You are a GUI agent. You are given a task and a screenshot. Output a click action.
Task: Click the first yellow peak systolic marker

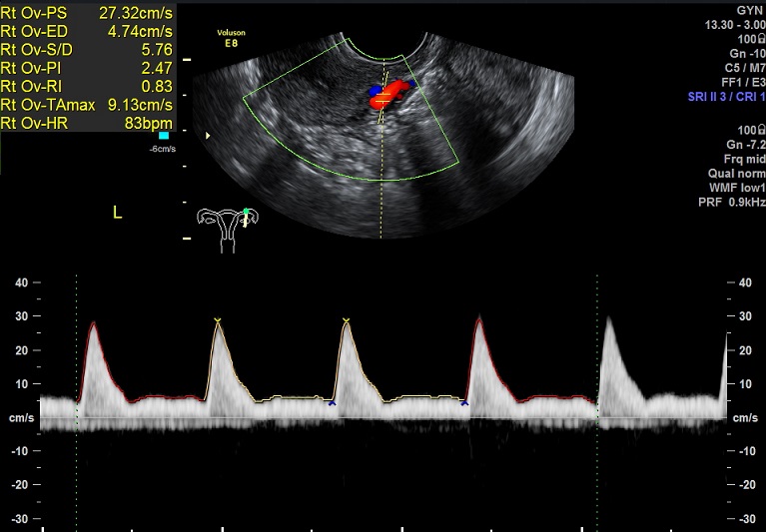218,320
